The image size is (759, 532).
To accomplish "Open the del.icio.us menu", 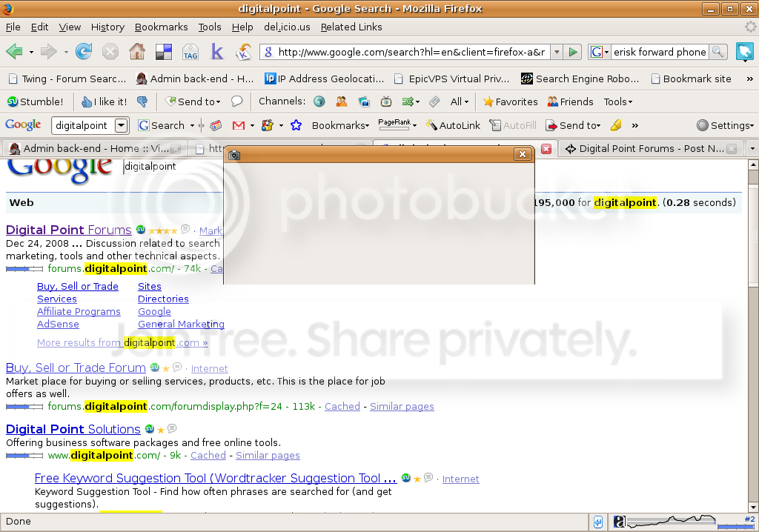I will pyautogui.click(x=287, y=27).
